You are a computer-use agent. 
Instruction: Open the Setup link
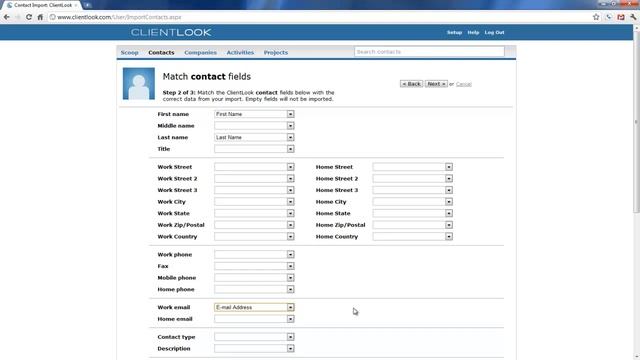[454, 32]
